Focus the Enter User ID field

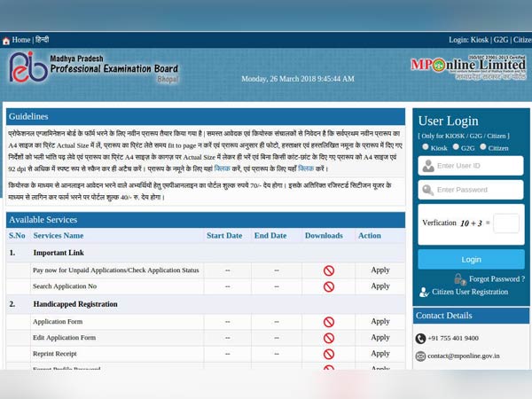pos(471,166)
